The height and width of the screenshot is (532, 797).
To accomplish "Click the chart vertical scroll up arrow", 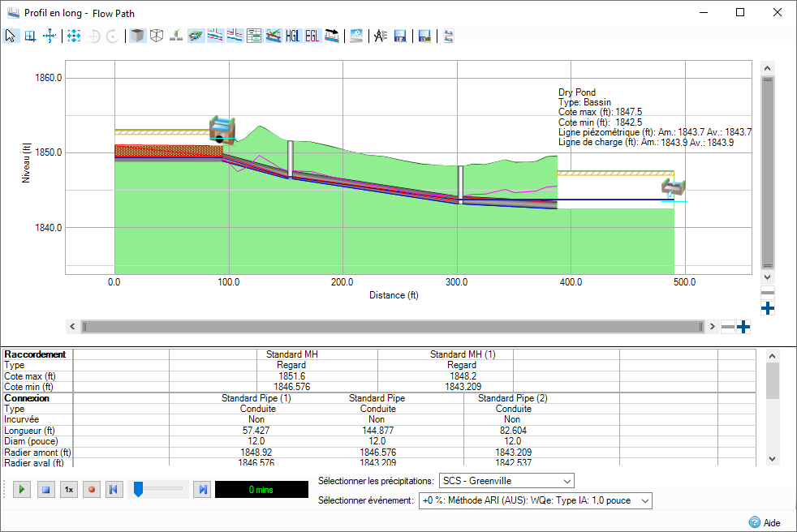I will click(768, 68).
